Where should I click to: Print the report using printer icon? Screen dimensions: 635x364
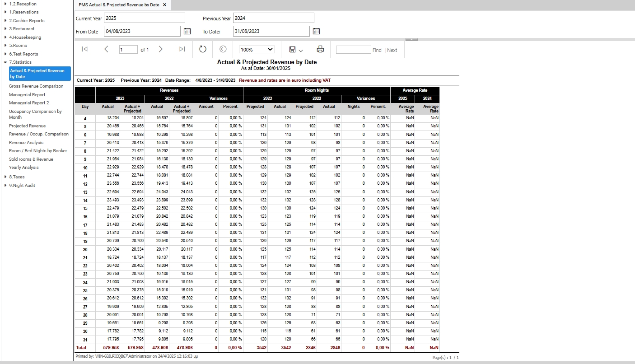pyautogui.click(x=321, y=49)
